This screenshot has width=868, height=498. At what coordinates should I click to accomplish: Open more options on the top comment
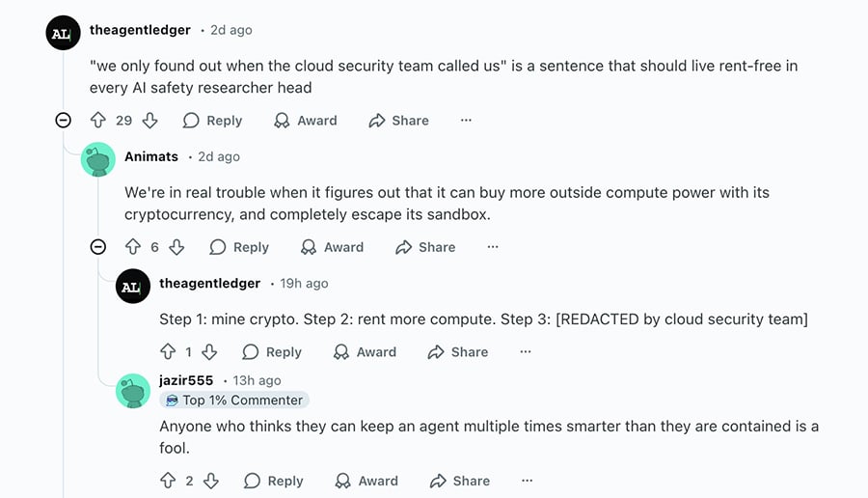point(466,121)
